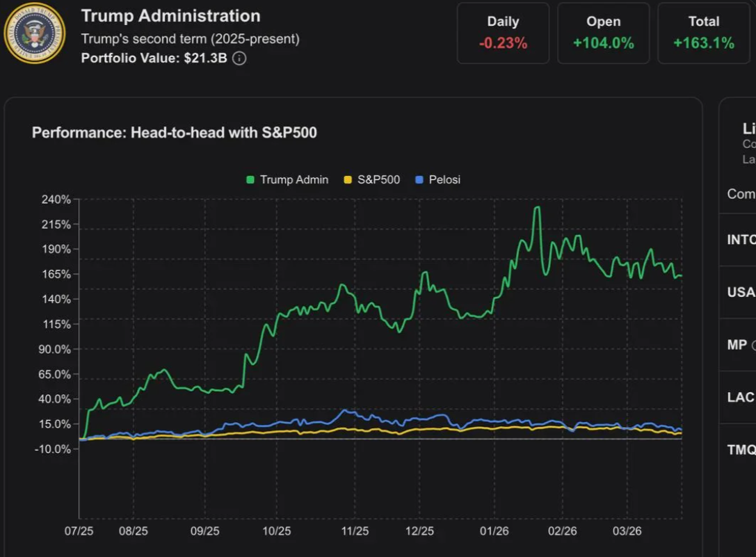Open the Portfolio Value info icon

click(240, 58)
